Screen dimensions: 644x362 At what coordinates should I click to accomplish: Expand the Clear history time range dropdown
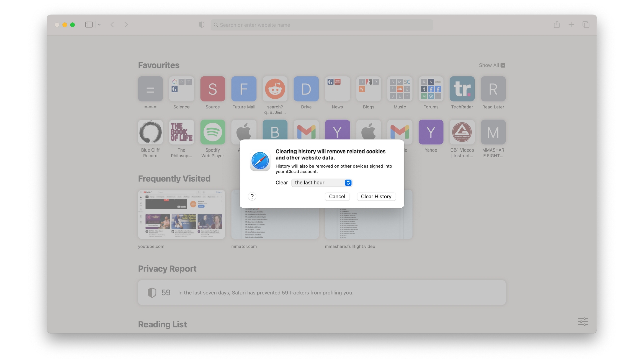point(322,183)
